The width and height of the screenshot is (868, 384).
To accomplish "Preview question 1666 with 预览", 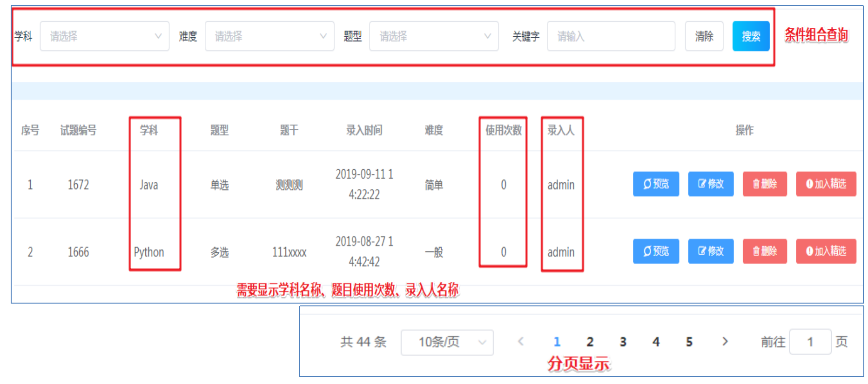I will tap(656, 252).
